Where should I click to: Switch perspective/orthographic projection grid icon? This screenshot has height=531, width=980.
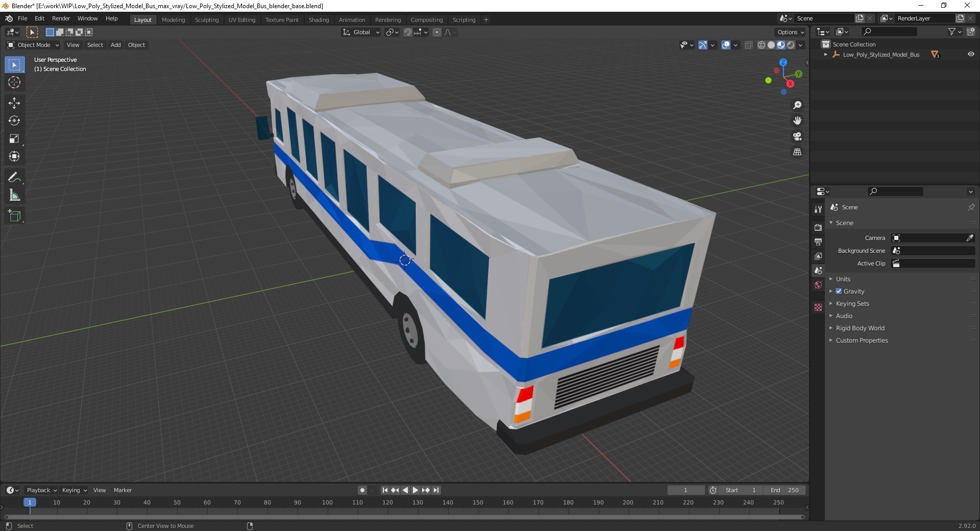coord(797,152)
